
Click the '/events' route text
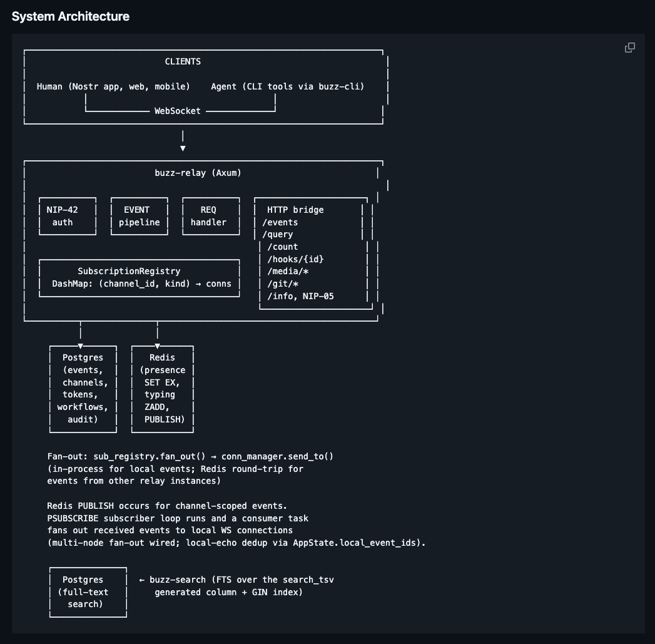pyautogui.click(x=280, y=222)
